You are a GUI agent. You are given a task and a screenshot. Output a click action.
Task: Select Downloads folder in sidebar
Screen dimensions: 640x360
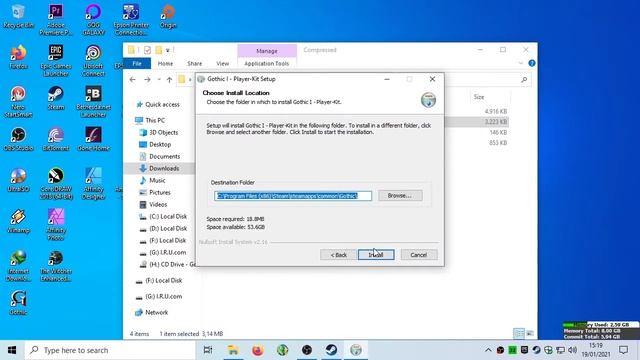159,168
